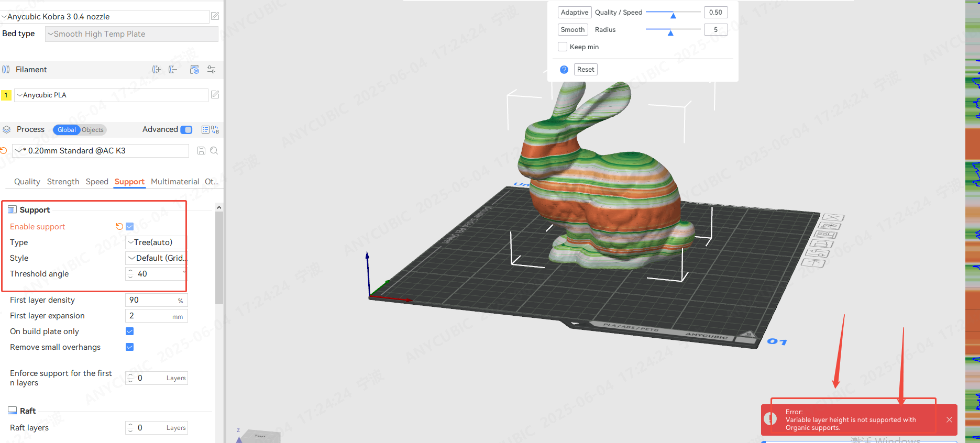The width and height of the screenshot is (980, 443).
Task: Save the current process preset
Action: pyautogui.click(x=201, y=151)
